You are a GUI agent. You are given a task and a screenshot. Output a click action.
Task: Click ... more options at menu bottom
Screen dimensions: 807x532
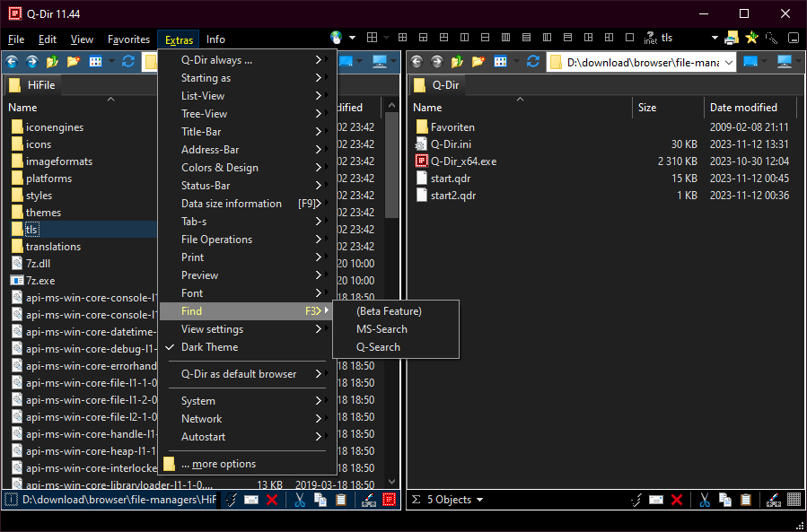tap(218, 464)
